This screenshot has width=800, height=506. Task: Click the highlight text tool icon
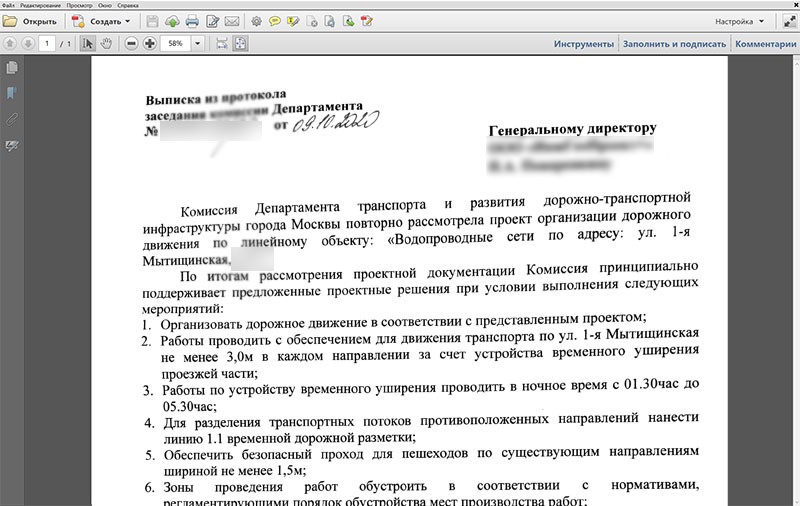tap(293, 21)
